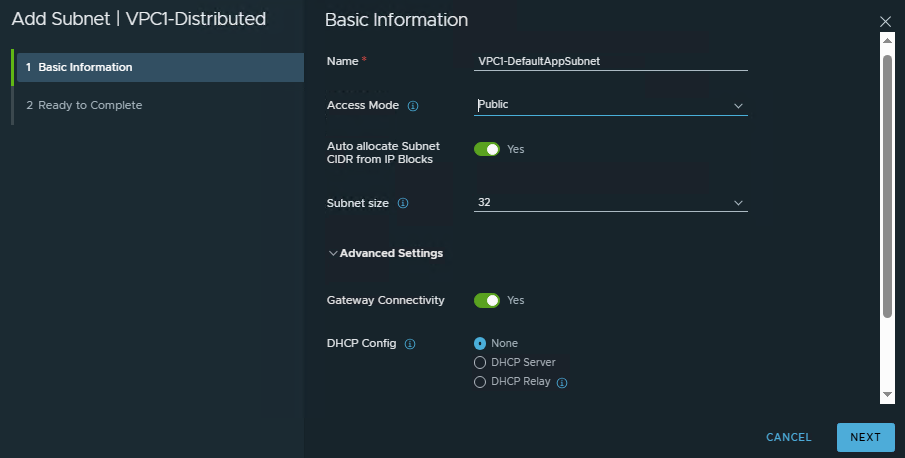Open the Access Mode dropdown
The height and width of the screenshot is (458, 905).
pyautogui.click(x=610, y=105)
